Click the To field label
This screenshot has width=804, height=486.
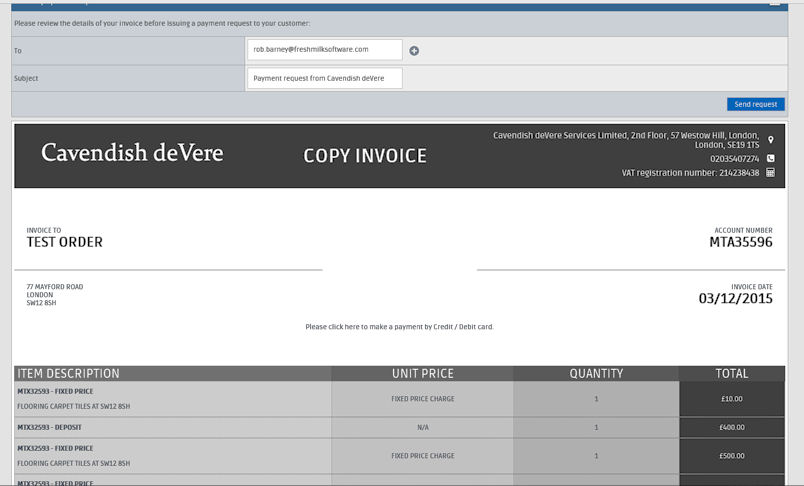coord(18,51)
